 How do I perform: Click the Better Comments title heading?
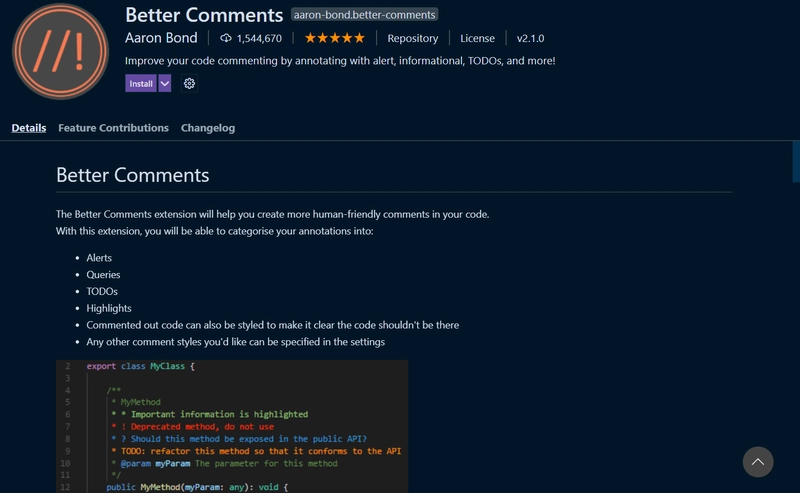point(204,15)
